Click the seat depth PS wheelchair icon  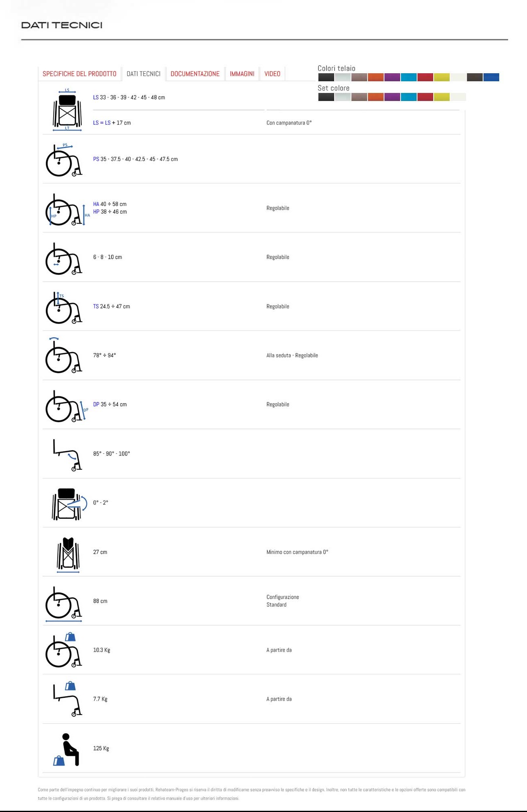[x=64, y=160]
